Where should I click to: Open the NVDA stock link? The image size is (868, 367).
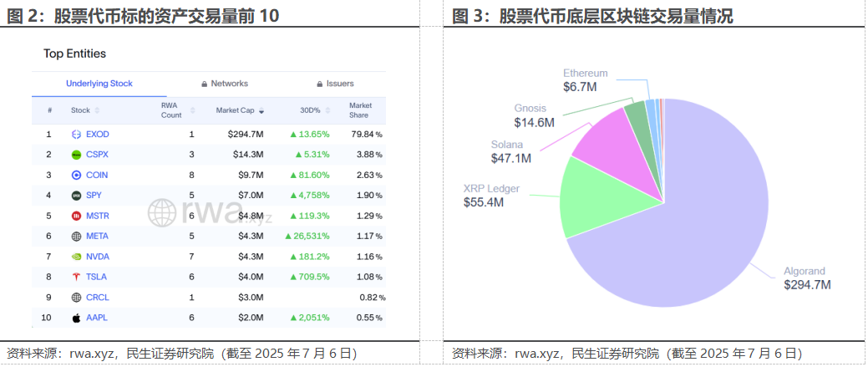click(x=98, y=257)
